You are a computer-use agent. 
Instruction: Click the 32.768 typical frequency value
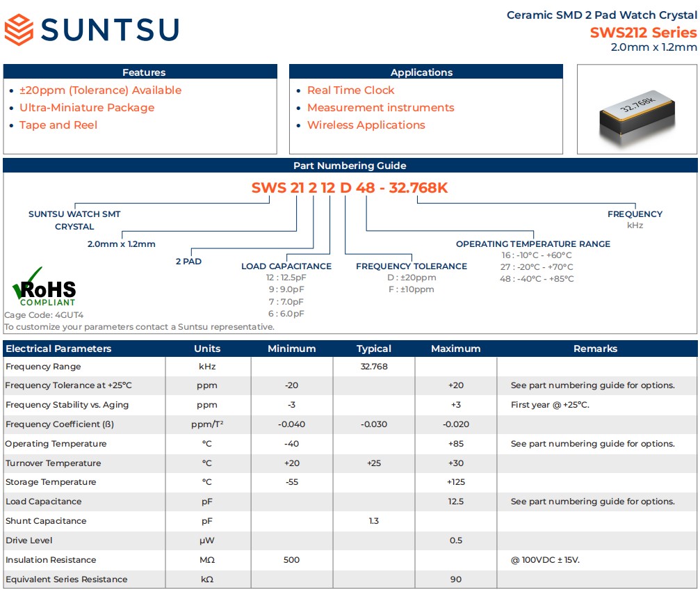pyautogui.click(x=374, y=367)
